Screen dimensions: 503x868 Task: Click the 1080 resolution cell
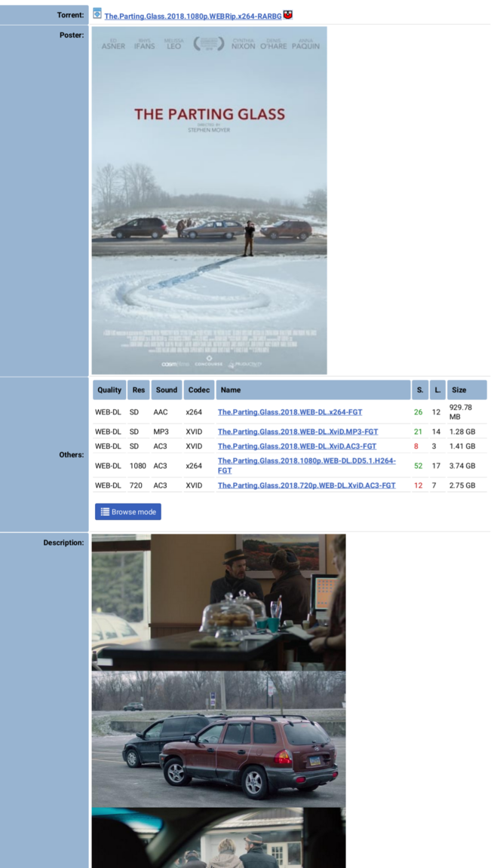(138, 466)
